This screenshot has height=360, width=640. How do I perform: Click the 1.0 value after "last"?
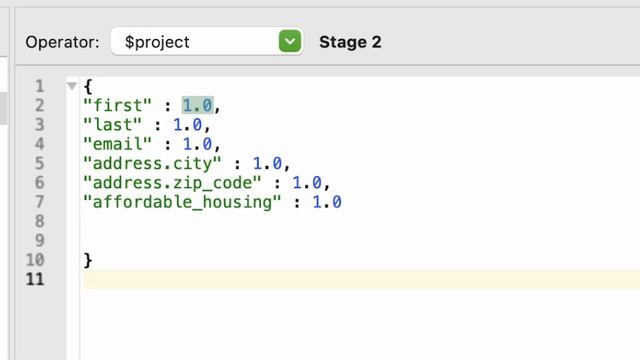[x=187, y=124]
